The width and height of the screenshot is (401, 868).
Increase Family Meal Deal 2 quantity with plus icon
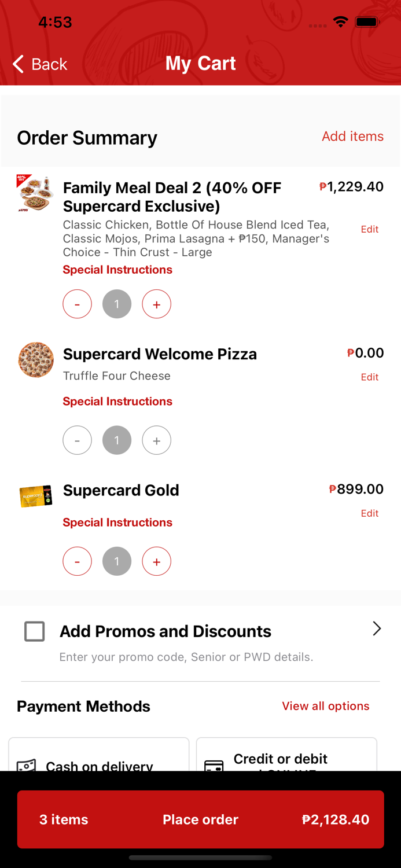(156, 303)
